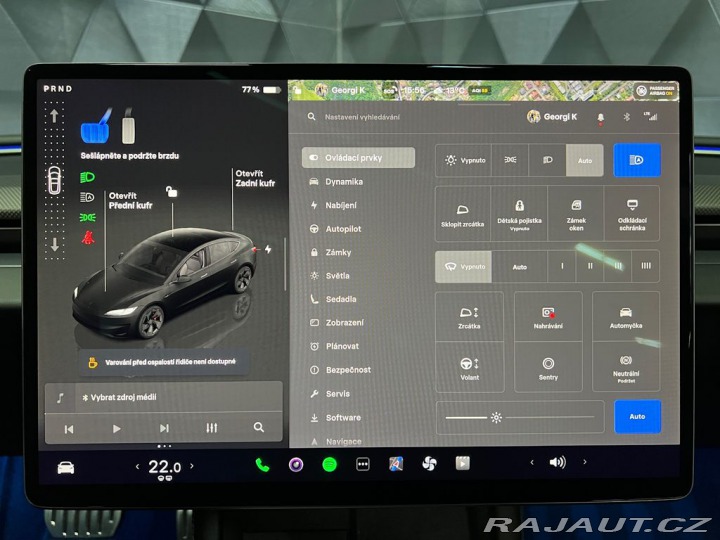Open the climate fan app icon

(x=429, y=464)
